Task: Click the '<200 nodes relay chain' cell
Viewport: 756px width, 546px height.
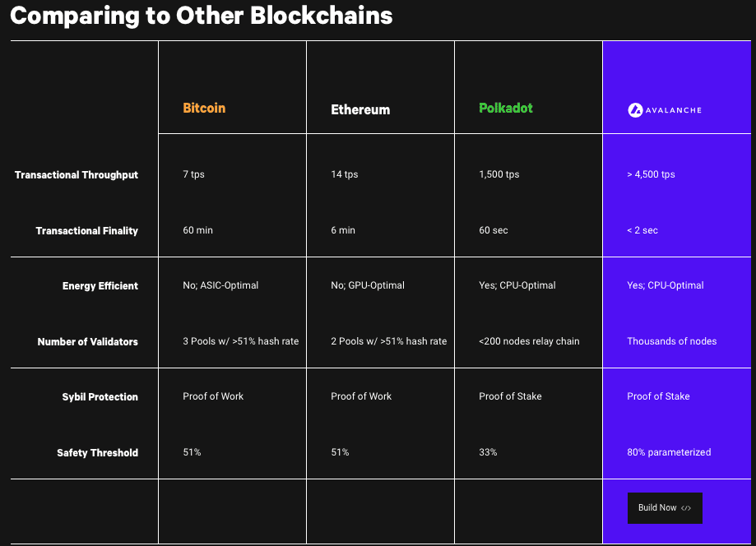Action: pos(529,341)
